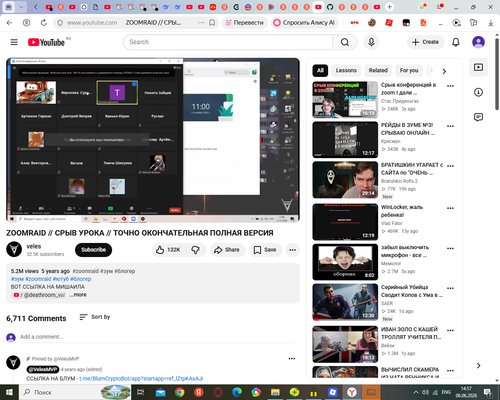500x400 pixels.
Task: Go to the YouTube home logo
Action: 46,42
